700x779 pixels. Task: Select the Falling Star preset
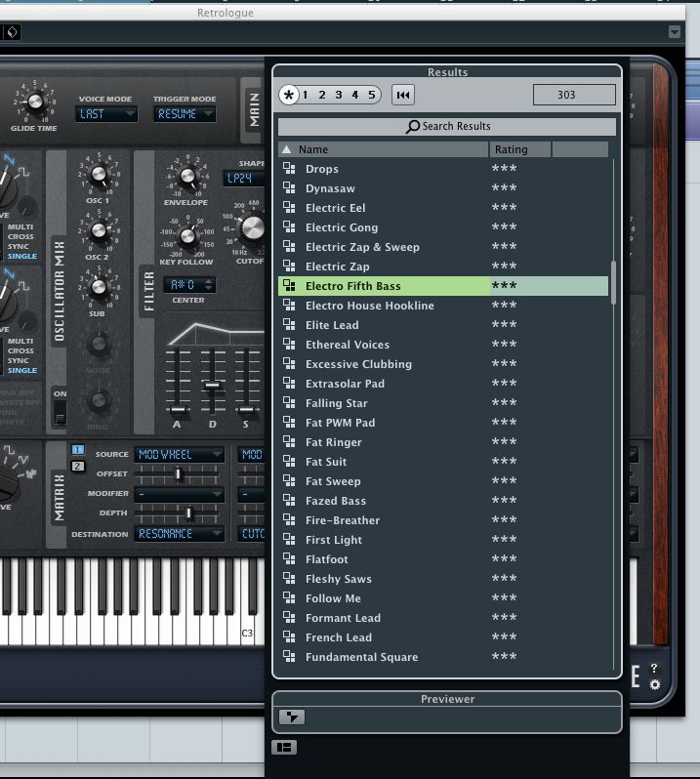click(x=443, y=403)
